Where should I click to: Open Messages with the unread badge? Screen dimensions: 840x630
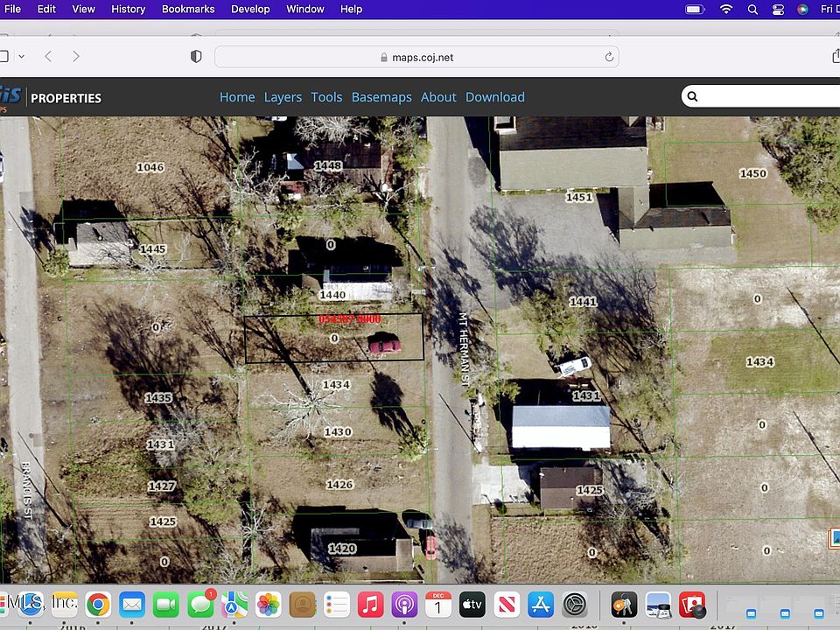tap(201, 605)
